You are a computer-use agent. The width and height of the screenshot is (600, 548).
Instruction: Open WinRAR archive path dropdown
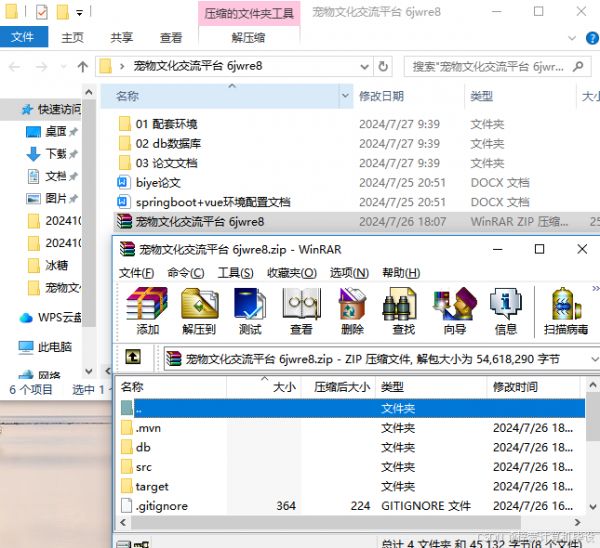click(x=594, y=359)
